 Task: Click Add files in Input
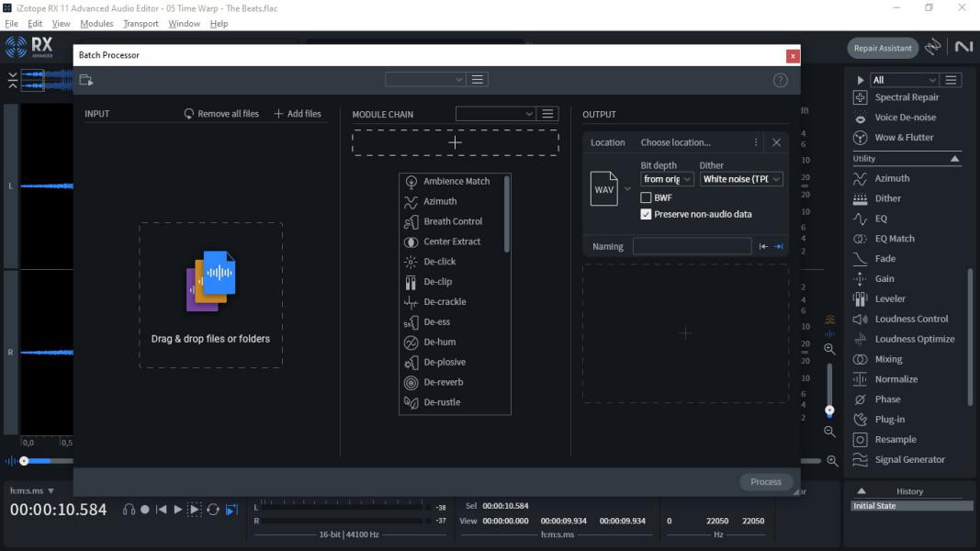coord(298,114)
